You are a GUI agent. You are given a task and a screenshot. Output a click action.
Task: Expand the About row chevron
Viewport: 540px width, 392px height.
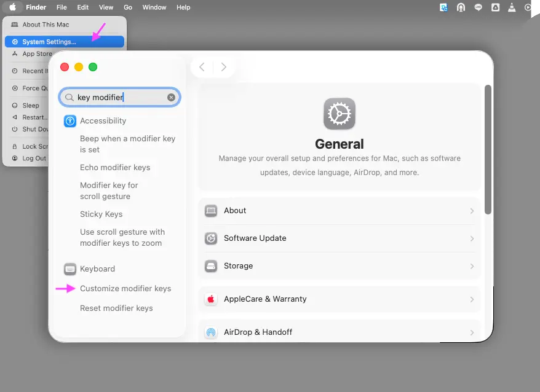tap(472, 211)
